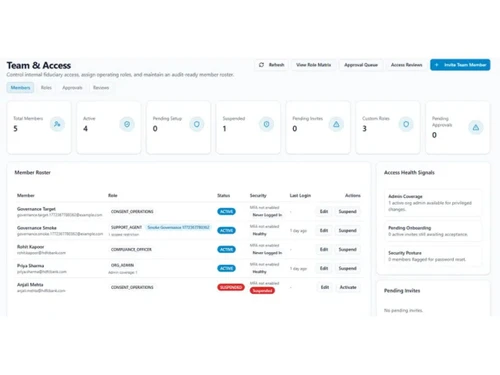Screen dimensions: 500x375
Task: Click the Total Members card icon
Action: 57,124
